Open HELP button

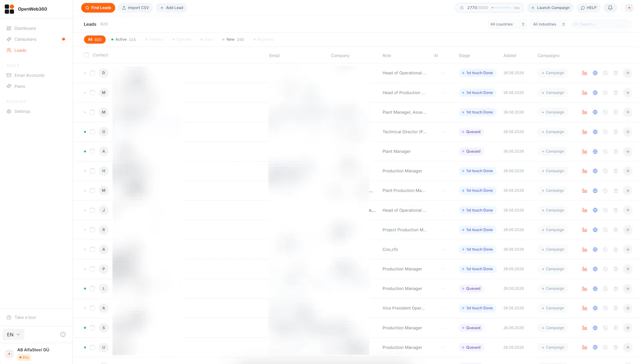tap(589, 8)
